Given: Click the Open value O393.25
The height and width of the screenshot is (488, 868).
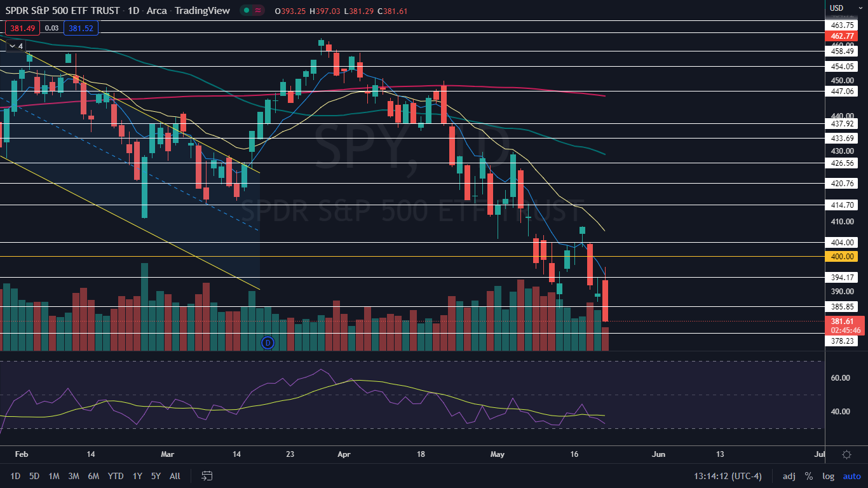Looking at the screenshot, I should click(290, 11).
